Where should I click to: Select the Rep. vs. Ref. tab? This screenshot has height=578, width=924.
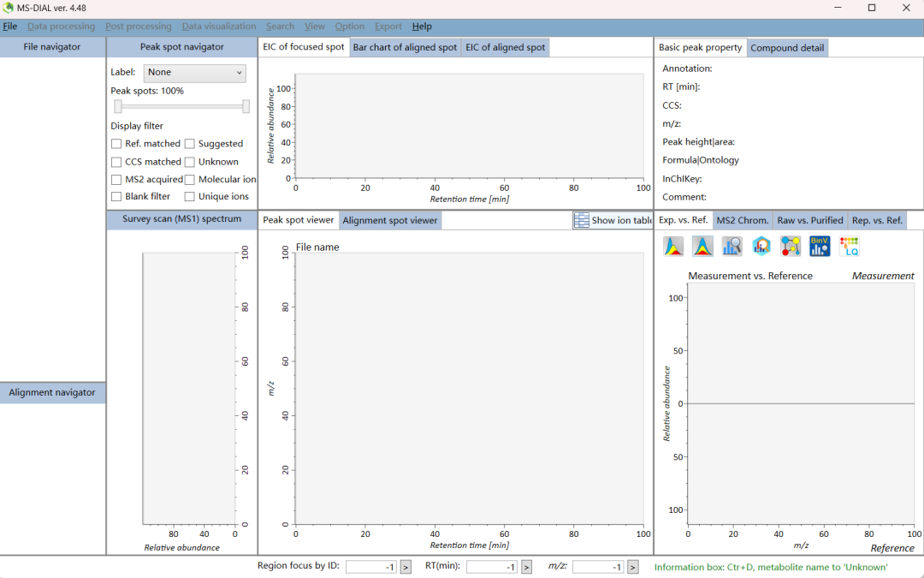[878, 221]
